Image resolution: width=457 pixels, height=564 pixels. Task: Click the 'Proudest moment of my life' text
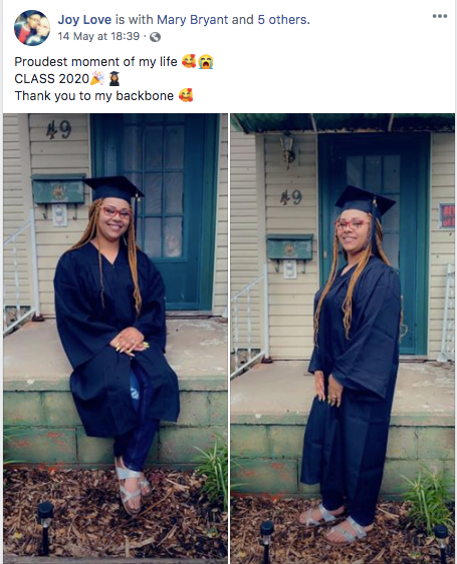96,62
